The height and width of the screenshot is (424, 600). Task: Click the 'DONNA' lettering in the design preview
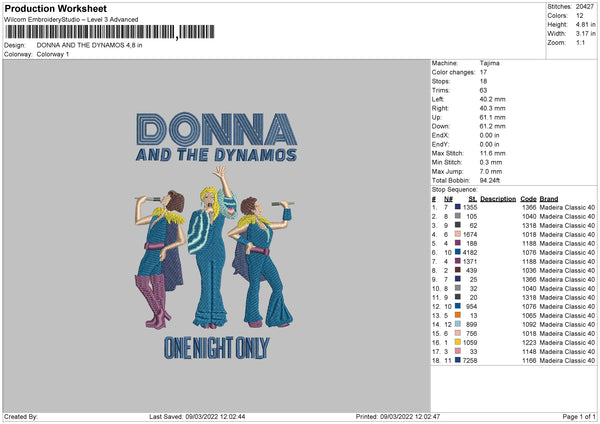click(x=217, y=129)
